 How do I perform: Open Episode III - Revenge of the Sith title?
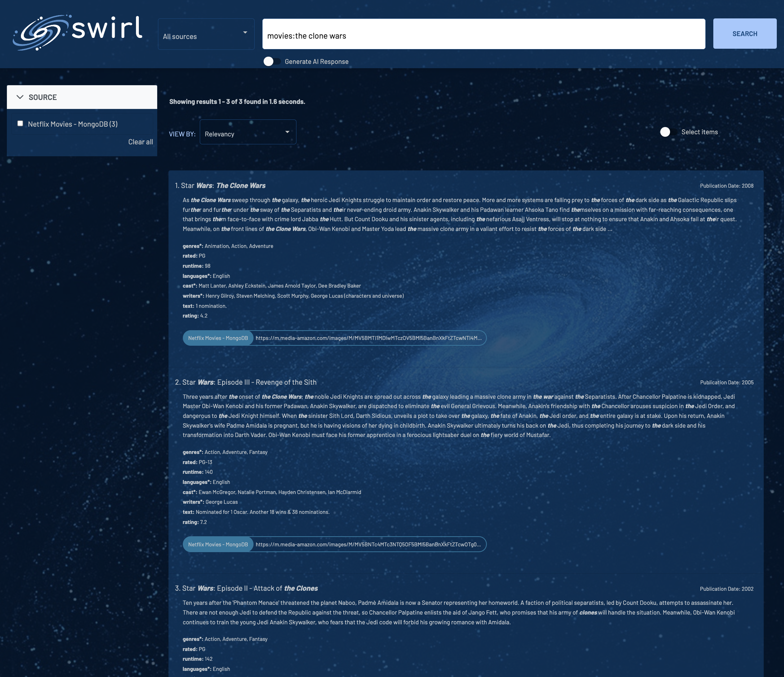pos(249,382)
